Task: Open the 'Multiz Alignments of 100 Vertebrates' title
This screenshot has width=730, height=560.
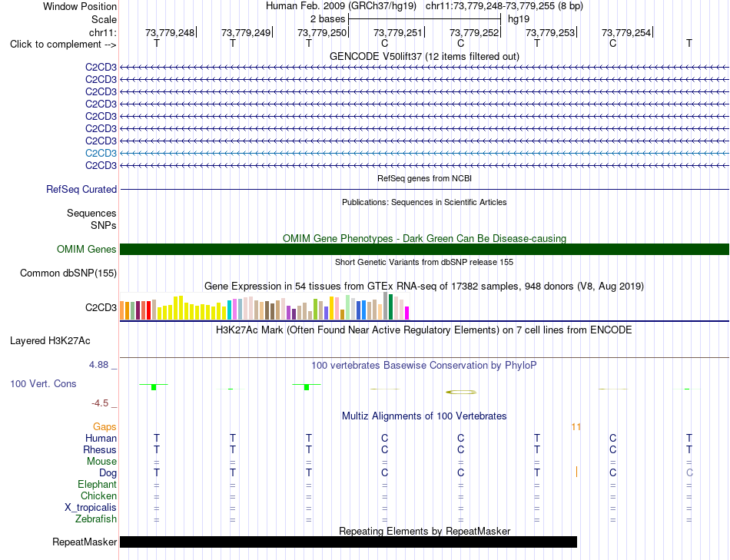Action: pos(424,416)
